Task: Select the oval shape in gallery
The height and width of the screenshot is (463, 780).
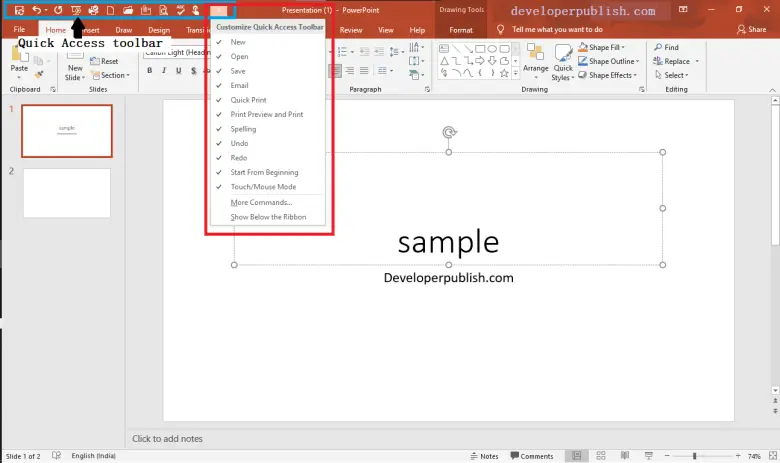Action: [x=492, y=49]
